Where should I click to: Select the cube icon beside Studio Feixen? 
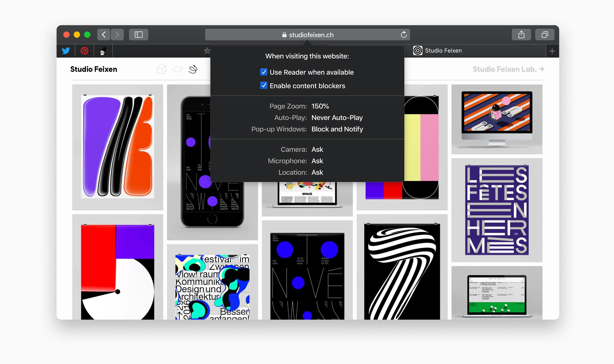click(162, 69)
